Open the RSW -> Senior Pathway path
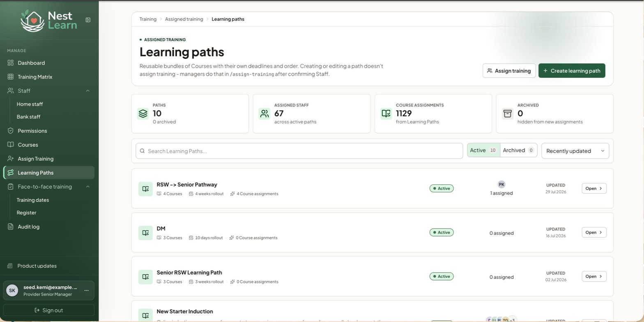The height and width of the screenshot is (322, 644). pos(594,188)
